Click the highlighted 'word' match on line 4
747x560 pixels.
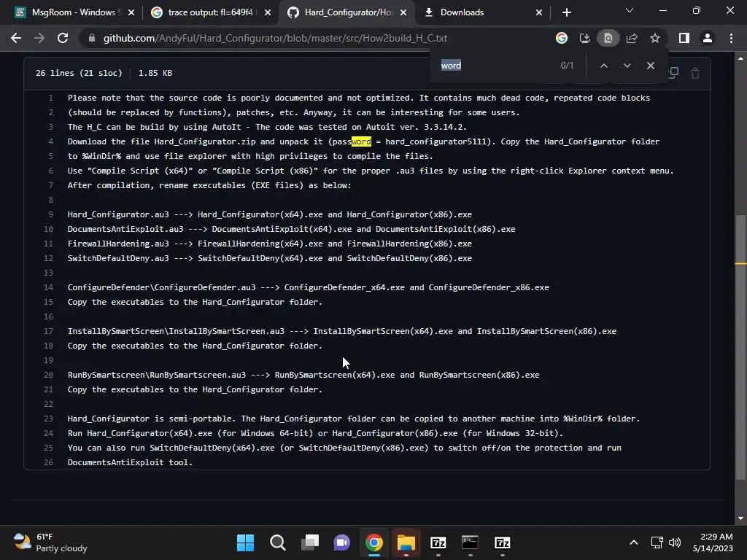pyautogui.click(x=361, y=141)
